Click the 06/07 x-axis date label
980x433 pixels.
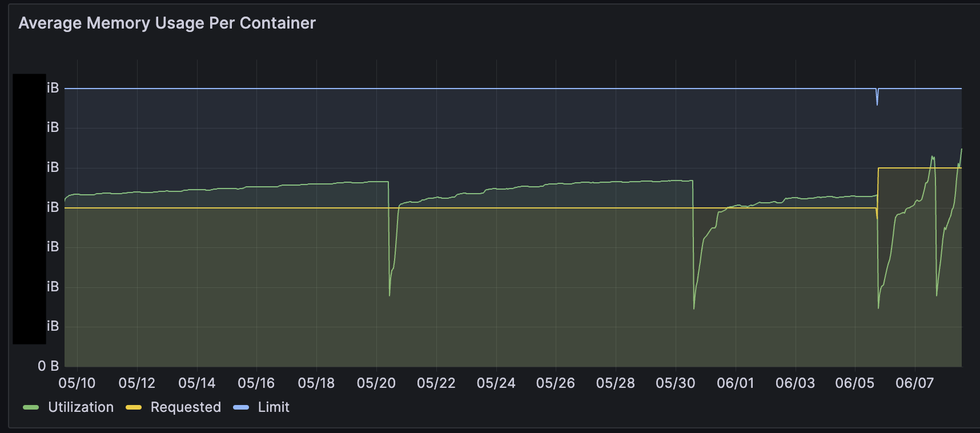click(x=914, y=383)
